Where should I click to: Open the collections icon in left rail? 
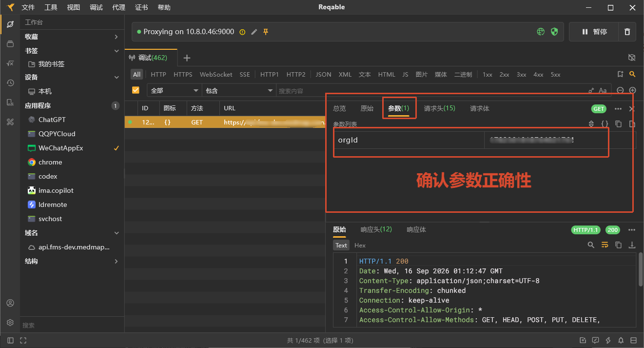coord(10,44)
